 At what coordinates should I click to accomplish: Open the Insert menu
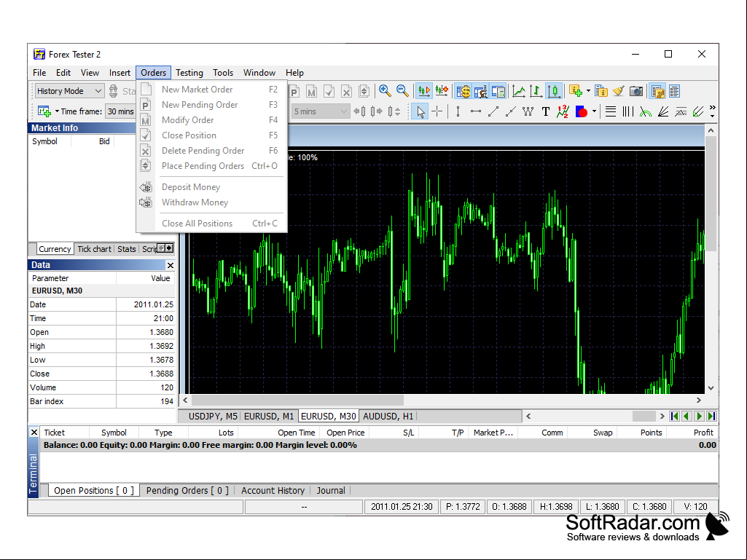click(x=120, y=73)
